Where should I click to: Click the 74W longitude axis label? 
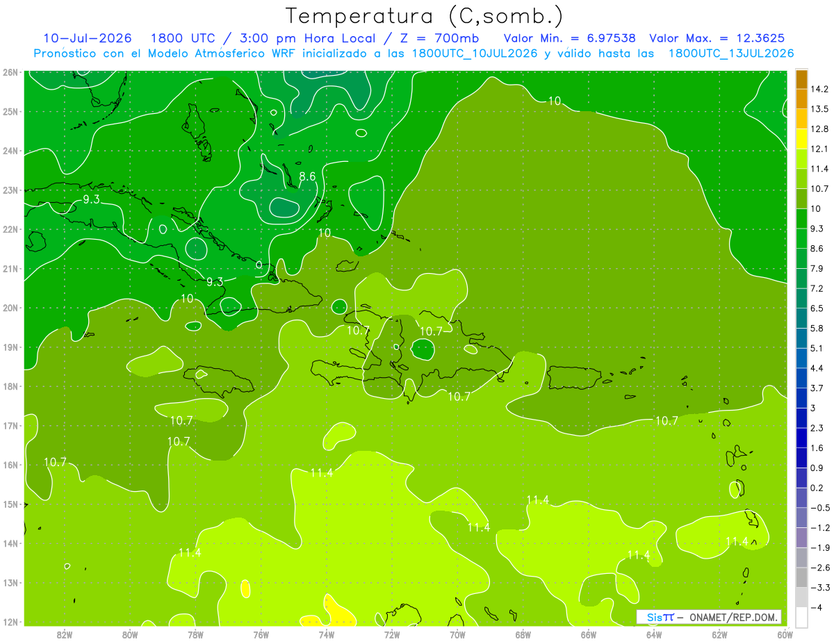click(x=327, y=634)
